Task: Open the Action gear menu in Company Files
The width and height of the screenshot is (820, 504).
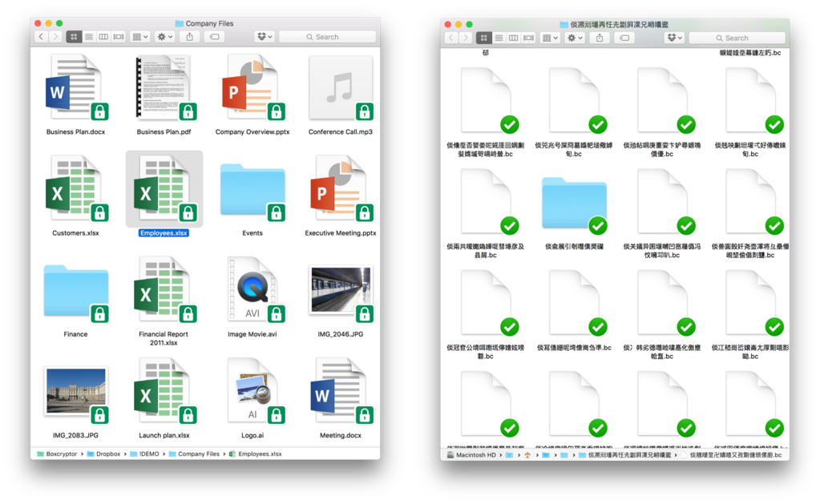Action: tap(164, 37)
